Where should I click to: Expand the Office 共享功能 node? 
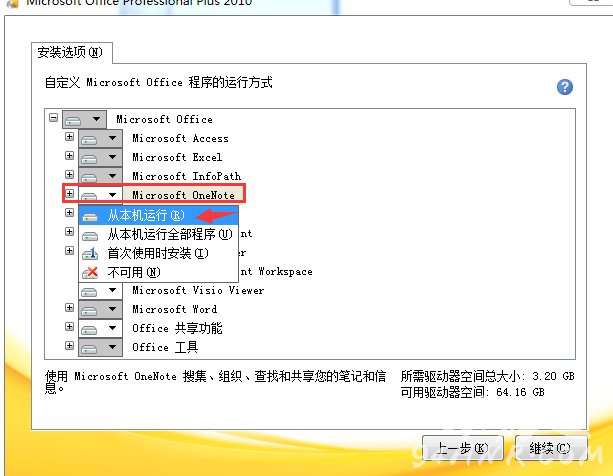click(x=69, y=326)
